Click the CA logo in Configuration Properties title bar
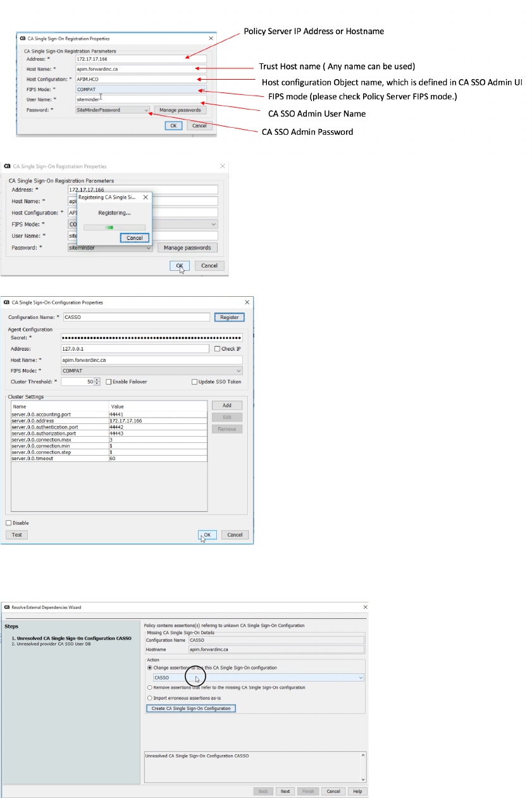Screen dimensions: 532x798 point(7,302)
